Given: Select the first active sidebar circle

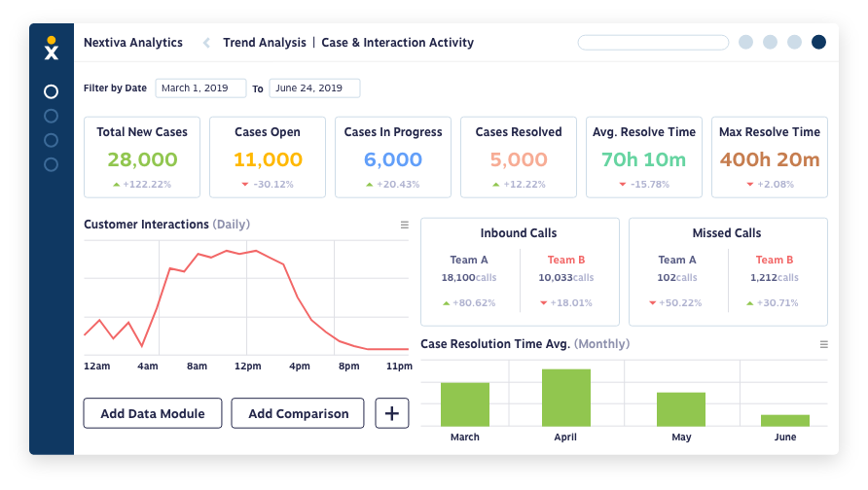Looking at the screenshot, I should 51,91.
